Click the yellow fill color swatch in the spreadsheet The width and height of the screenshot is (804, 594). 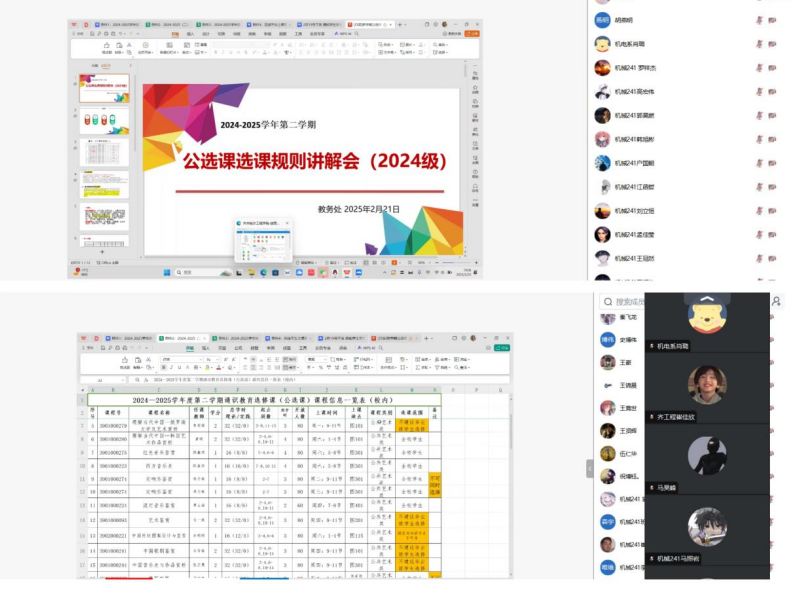[x=208, y=367]
